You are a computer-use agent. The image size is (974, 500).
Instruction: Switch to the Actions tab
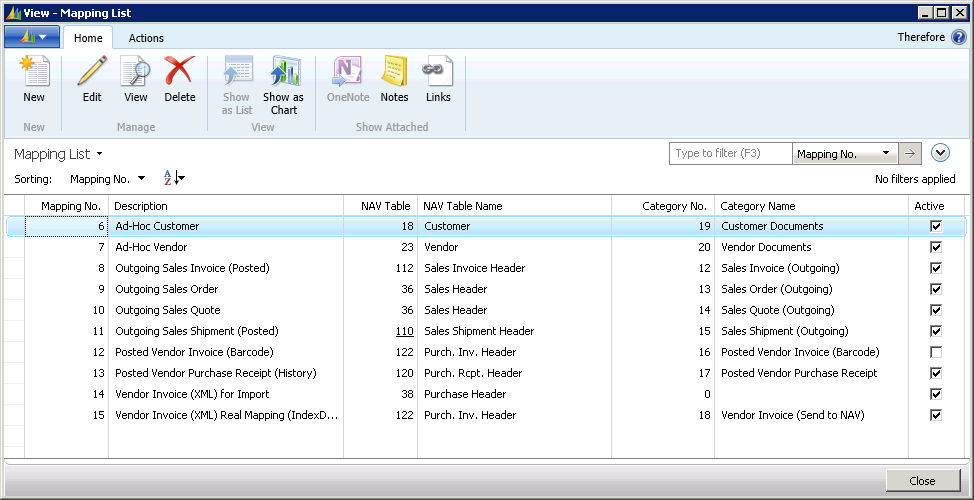click(146, 38)
